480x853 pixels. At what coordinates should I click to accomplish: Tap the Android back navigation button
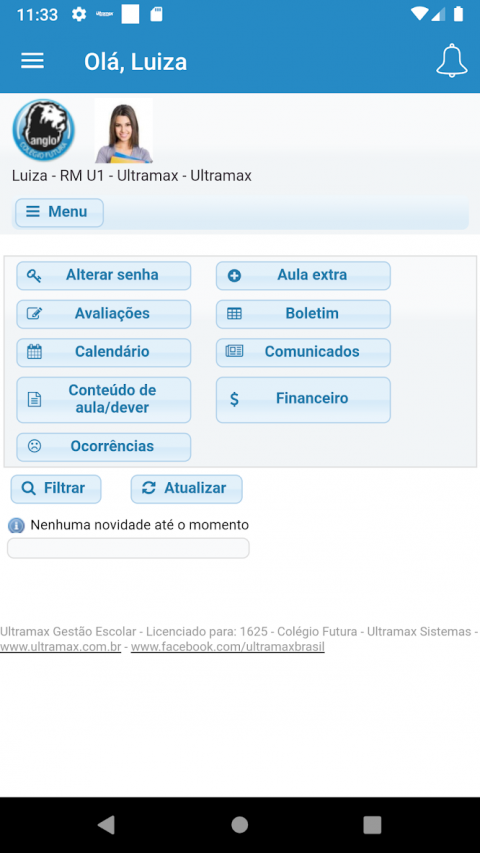pos(107,825)
